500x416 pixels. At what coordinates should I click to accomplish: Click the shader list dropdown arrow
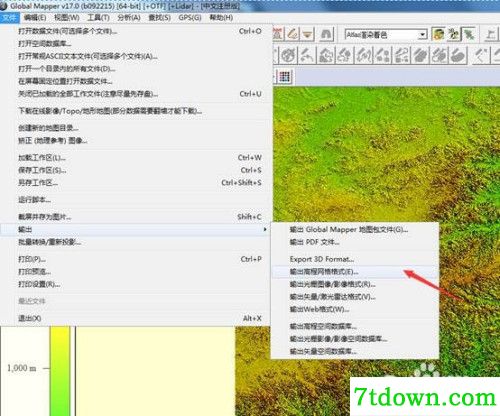(422, 34)
